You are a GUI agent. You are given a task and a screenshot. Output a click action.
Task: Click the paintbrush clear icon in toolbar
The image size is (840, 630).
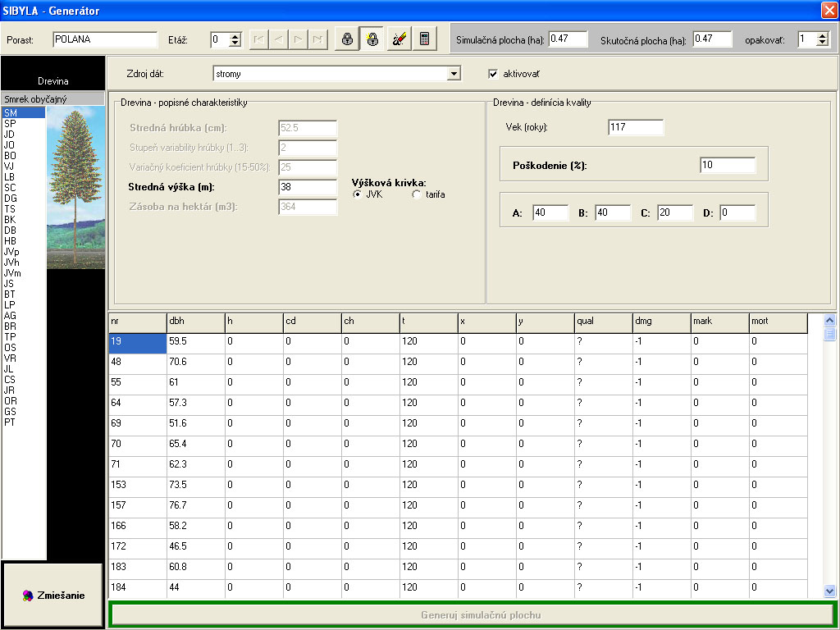pyautogui.click(x=399, y=39)
